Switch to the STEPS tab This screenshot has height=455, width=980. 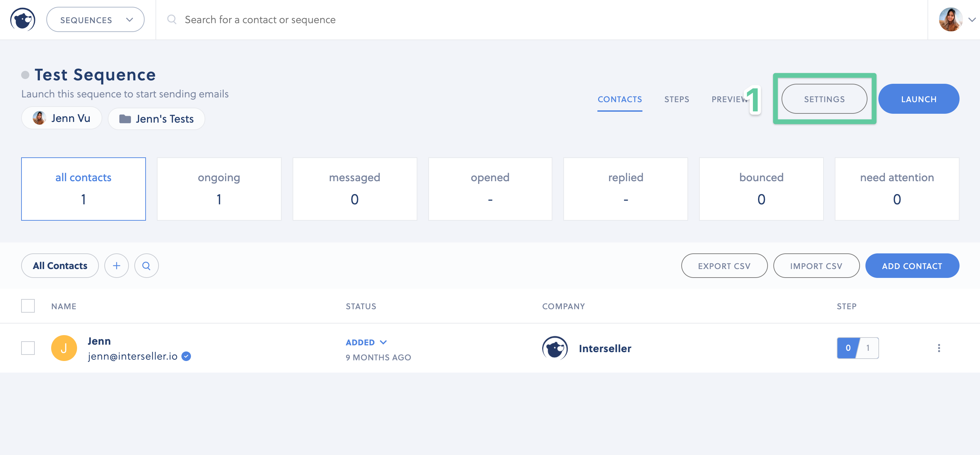coord(677,99)
